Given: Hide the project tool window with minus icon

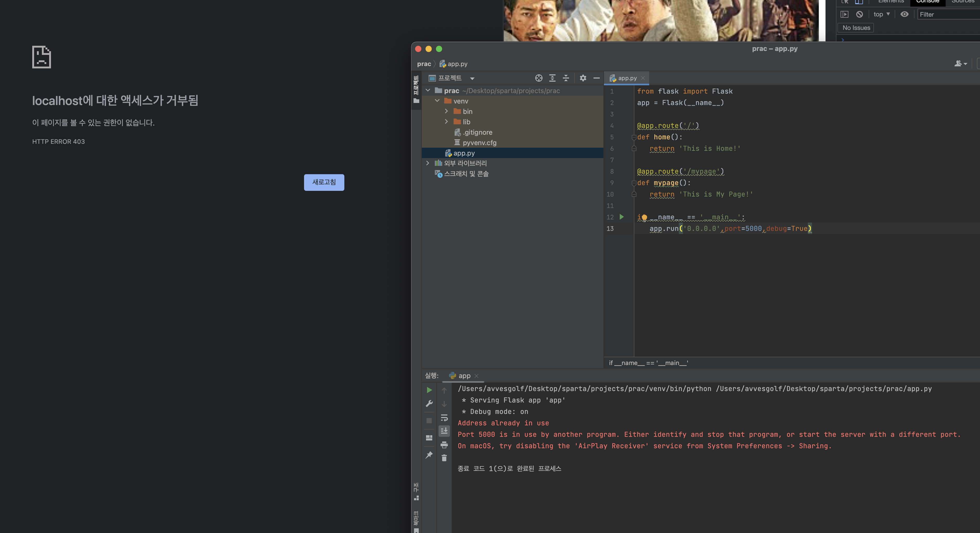Looking at the screenshot, I should (x=597, y=78).
